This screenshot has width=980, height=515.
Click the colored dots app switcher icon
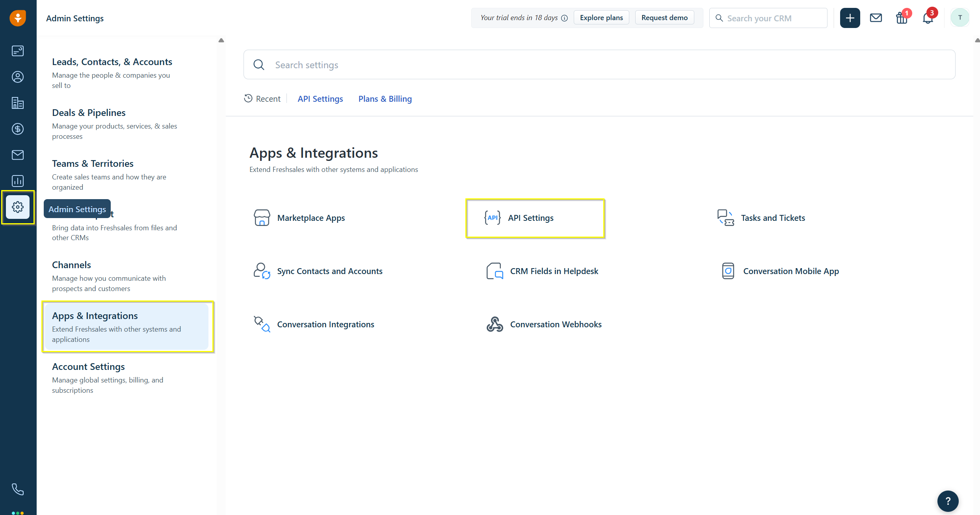[x=18, y=513]
